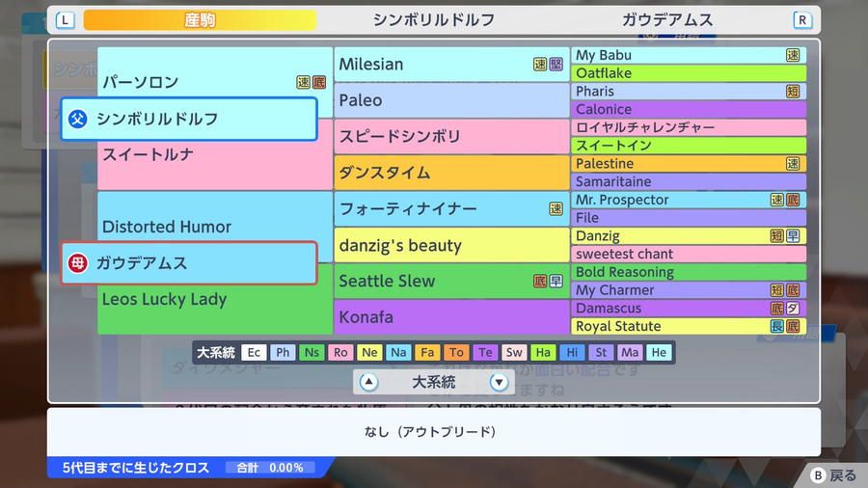This screenshot has width=868, height=488.
Task: Switch to the ガウデアムス tab
Action: pyautogui.click(x=667, y=20)
